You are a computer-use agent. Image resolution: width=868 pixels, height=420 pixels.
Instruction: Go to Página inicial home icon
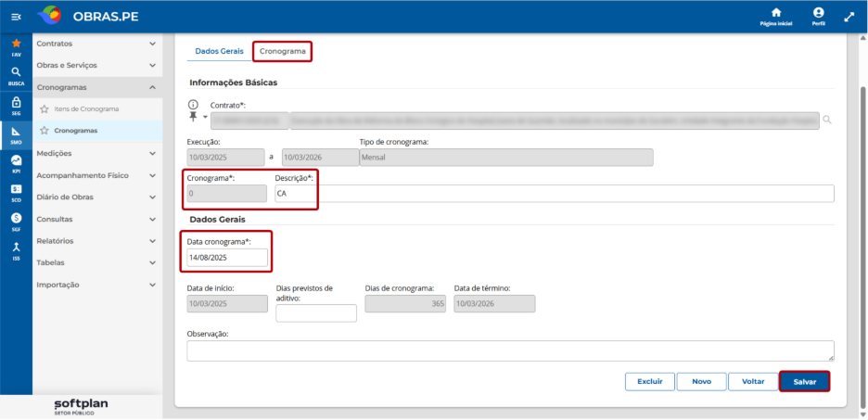tap(776, 18)
